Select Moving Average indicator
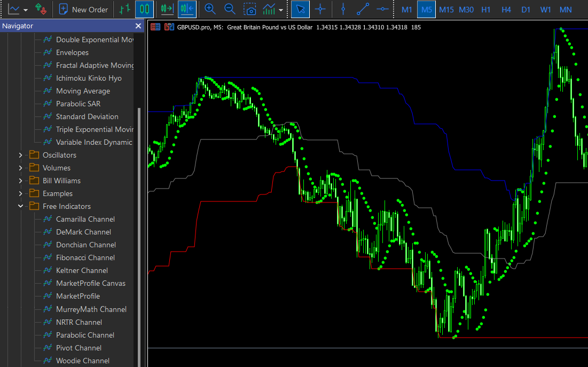 pos(83,91)
